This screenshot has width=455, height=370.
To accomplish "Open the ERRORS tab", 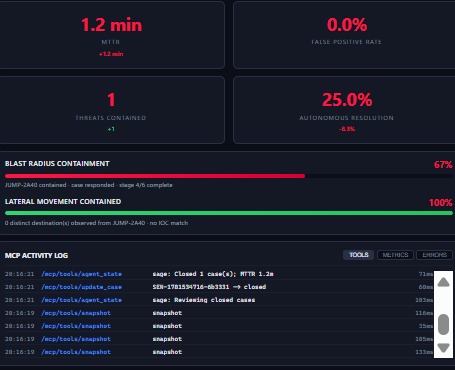I will (434, 255).
